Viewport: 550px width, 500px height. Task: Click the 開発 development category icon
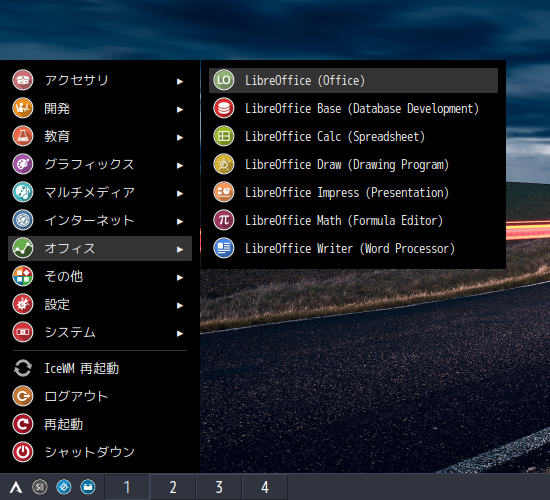tap(23, 108)
